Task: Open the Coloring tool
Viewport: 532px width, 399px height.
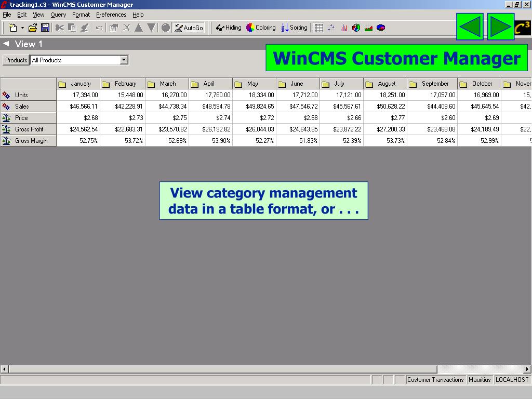Action: [261, 28]
